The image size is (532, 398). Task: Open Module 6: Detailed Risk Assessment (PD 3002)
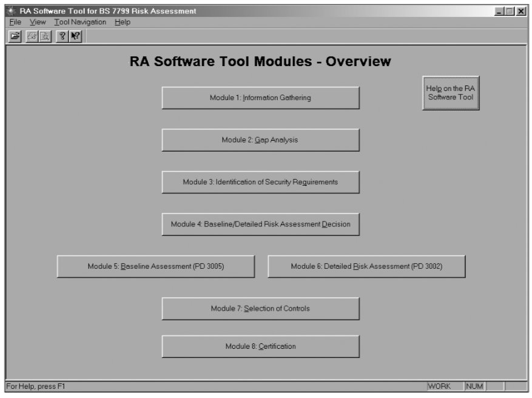point(367,266)
